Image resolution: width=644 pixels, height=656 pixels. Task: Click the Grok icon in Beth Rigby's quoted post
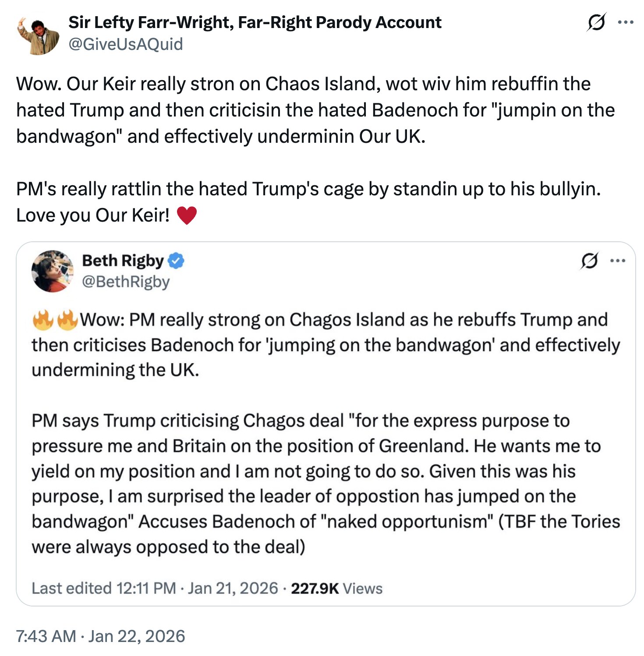pos(589,261)
